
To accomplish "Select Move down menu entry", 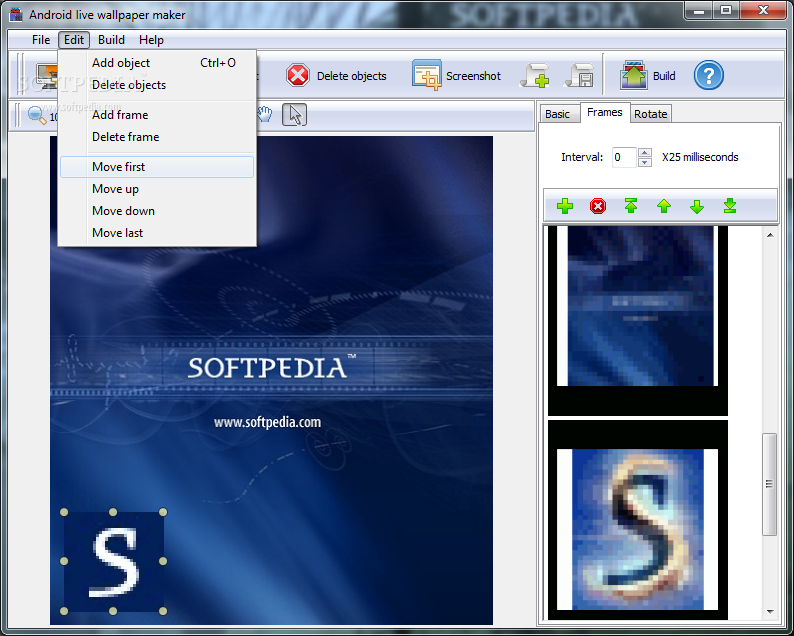I will click(157, 211).
